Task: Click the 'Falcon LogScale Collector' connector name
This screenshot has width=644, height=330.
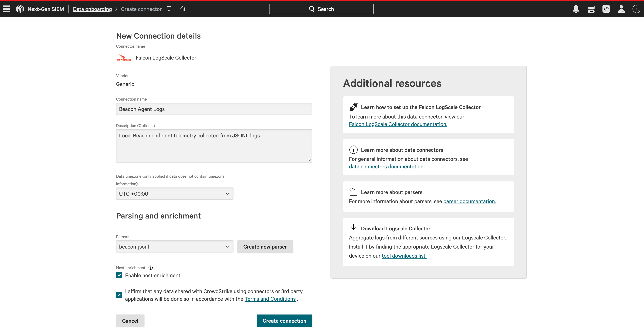Action: (166, 58)
